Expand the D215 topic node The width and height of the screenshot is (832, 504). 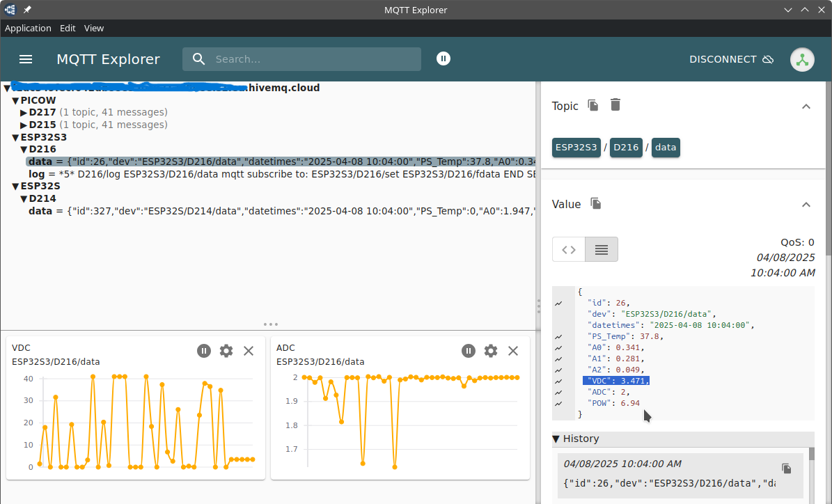24,125
